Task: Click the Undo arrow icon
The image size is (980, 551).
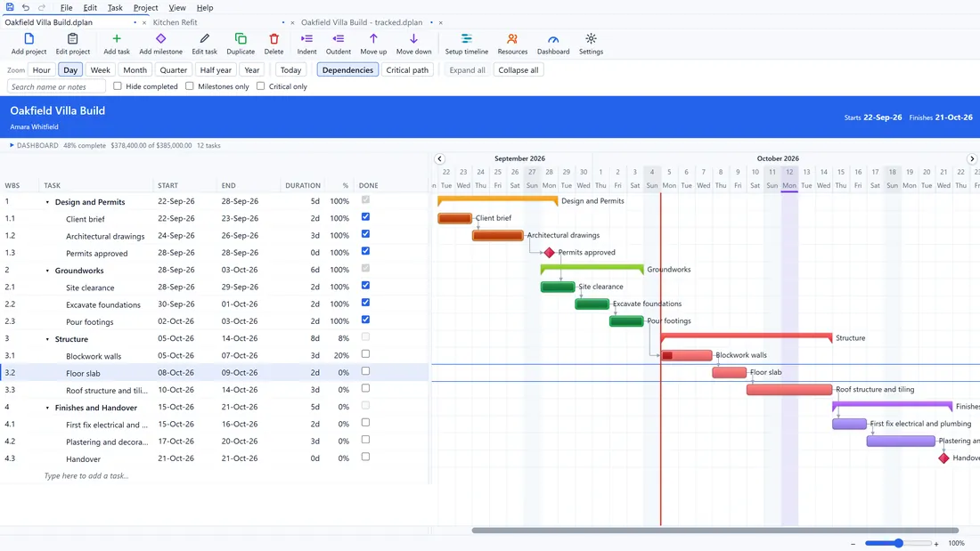Action: [x=26, y=7]
